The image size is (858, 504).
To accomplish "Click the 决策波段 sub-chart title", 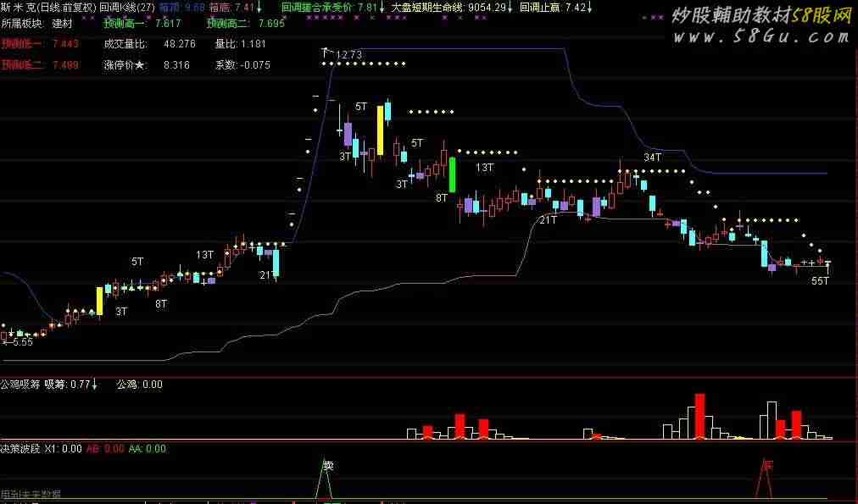I will click(20, 449).
